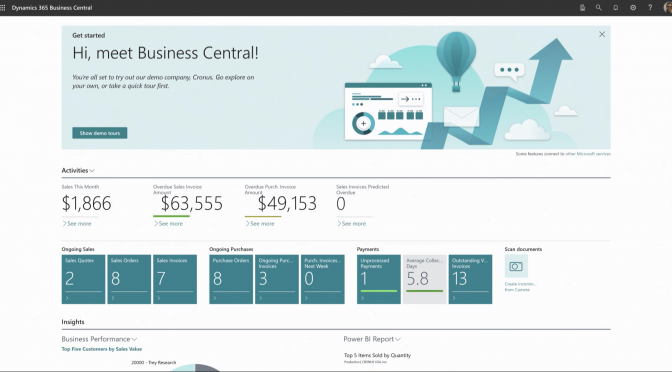Open the settings gear icon
Image resolution: width=672 pixels, height=372 pixels.
coord(633,8)
